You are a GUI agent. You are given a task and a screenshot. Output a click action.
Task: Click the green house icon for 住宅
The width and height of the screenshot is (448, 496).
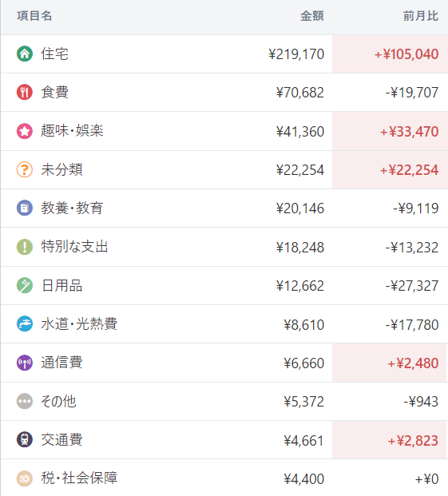(x=24, y=54)
